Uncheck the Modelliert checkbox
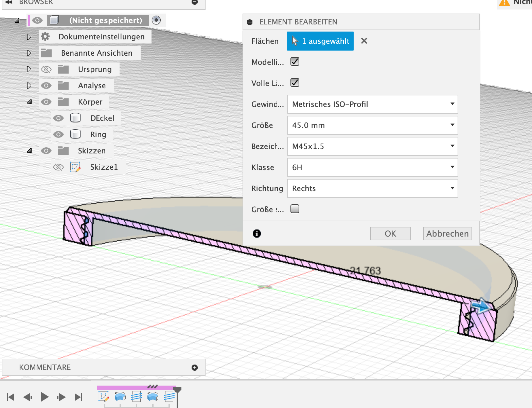532x408 pixels. [295, 62]
